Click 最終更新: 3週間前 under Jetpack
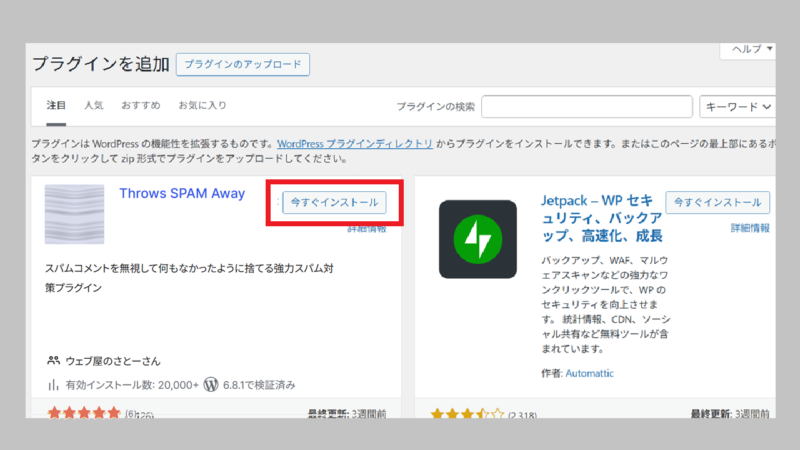800x450 pixels. coord(730,413)
